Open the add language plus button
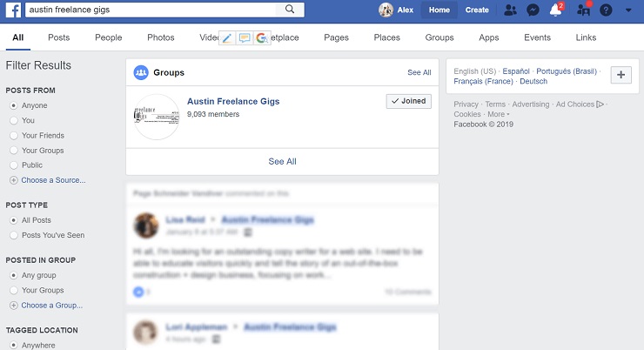This screenshot has height=350, width=644. 621,75
